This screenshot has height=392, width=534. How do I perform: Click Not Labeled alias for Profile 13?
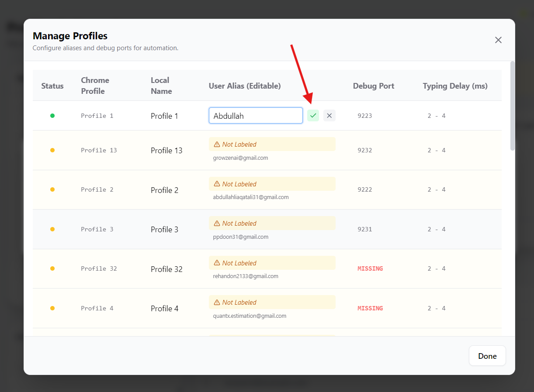click(272, 144)
